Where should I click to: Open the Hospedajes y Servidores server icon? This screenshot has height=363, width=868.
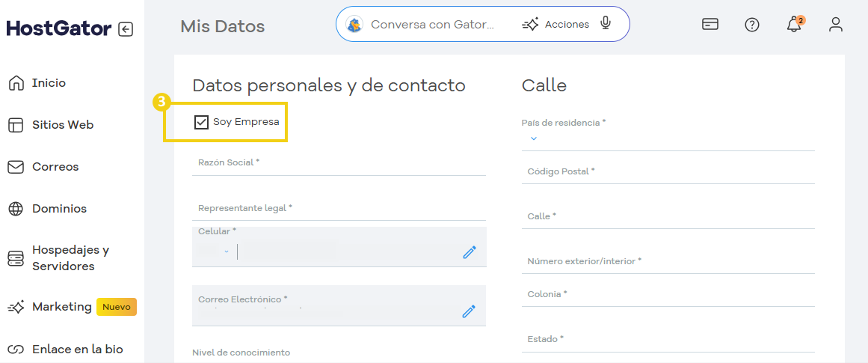click(16, 258)
